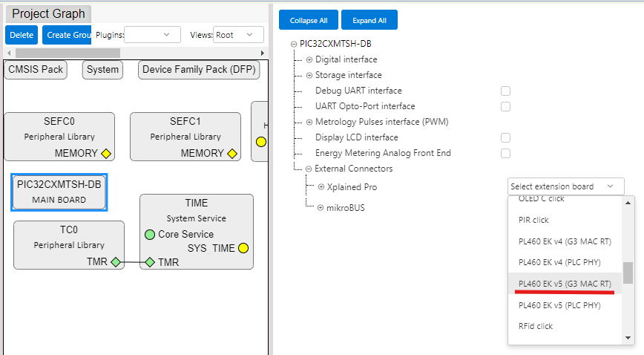Select the PIC32CXMTSH-DB main board block
Image resolution: width=644 pixels, height=355 pixels.
click(59, 192)
